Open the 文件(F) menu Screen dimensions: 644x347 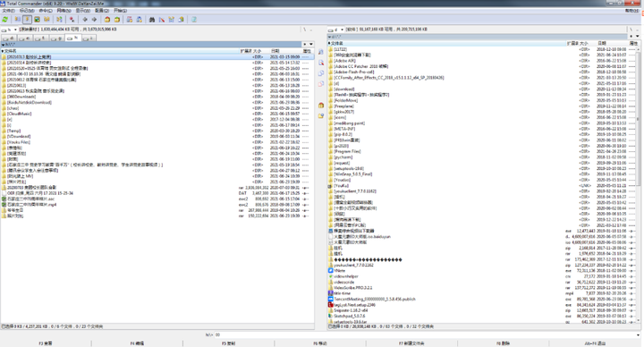tap(8, 10)
